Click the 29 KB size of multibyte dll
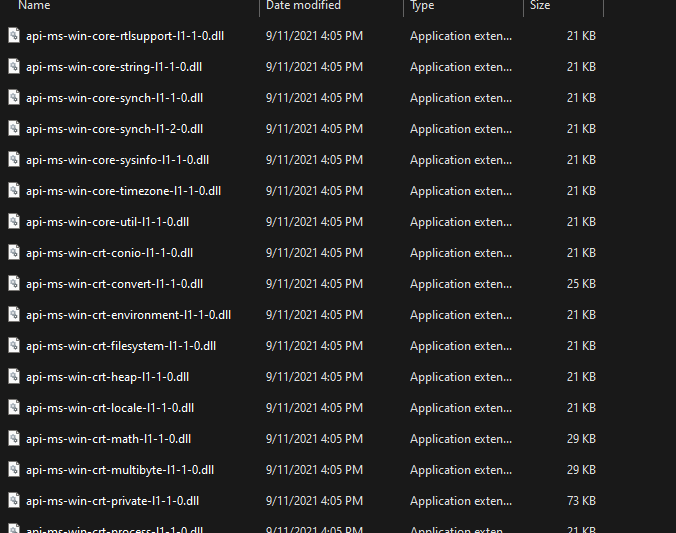This screenshot has height=533, width=676. pyautogui.click(x=581, y=470)
